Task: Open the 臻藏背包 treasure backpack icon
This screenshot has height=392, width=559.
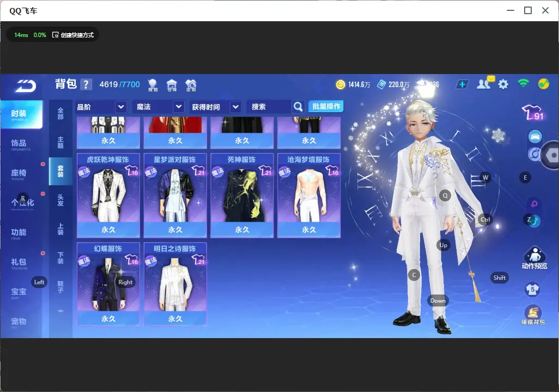Action: click(x=533, y=315)
